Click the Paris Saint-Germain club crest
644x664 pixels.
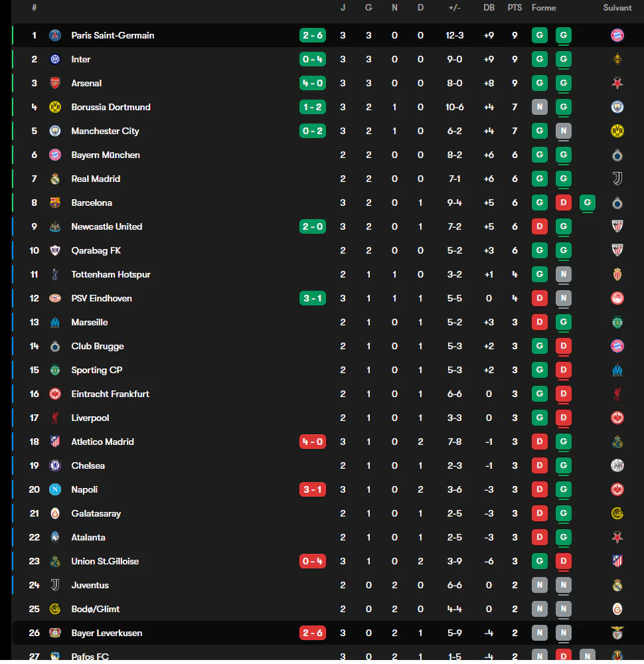click(x=55, y=35)
